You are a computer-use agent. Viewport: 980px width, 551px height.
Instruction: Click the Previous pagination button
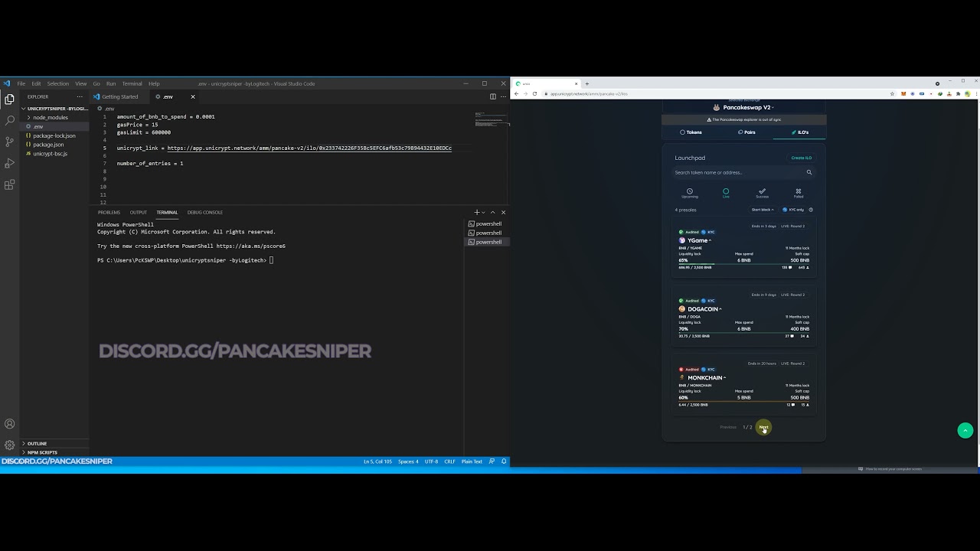[x=728, y=427]
